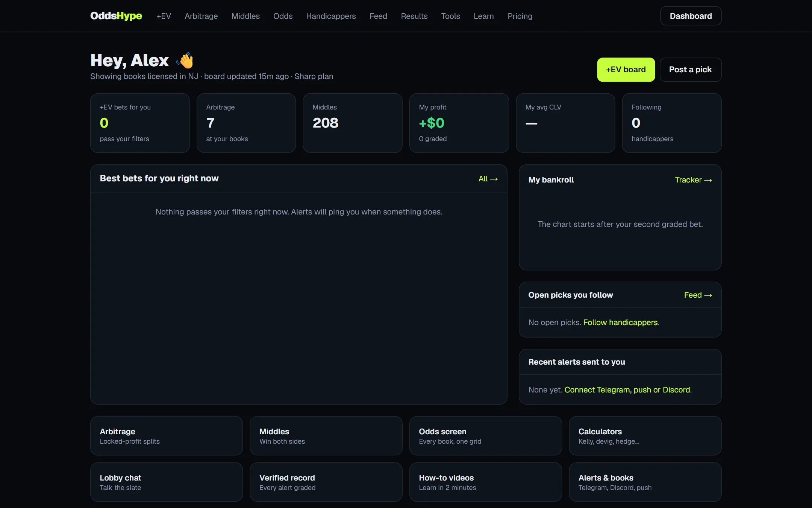Open the Calculators tile

[645, 436]
